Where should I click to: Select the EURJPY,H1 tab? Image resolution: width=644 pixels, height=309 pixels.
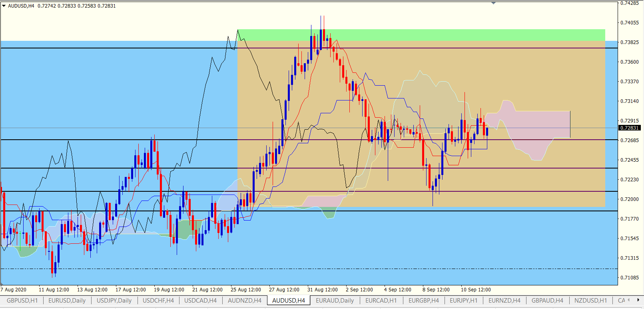(x=463, y=301)
